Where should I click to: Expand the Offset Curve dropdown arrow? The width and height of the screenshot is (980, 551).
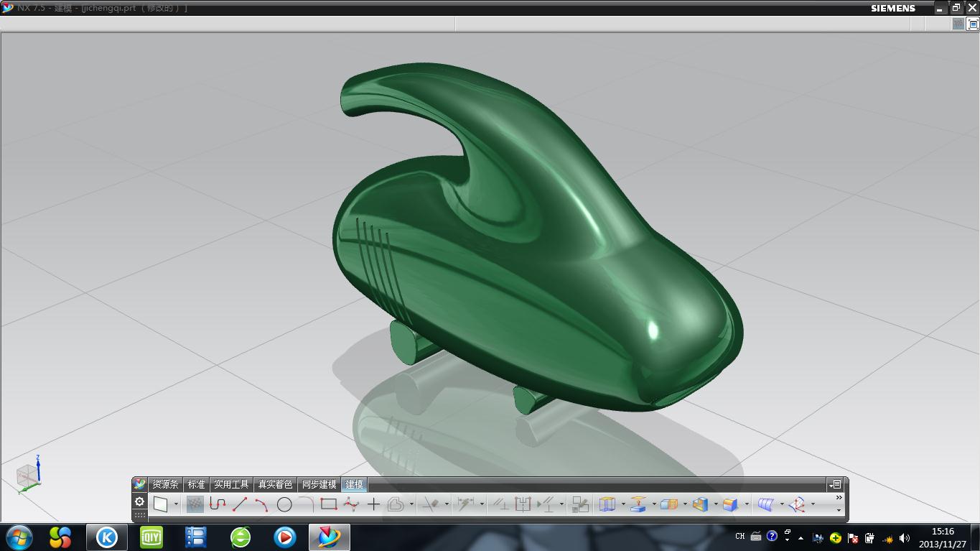pyautogui.click(x=411, y=504)
